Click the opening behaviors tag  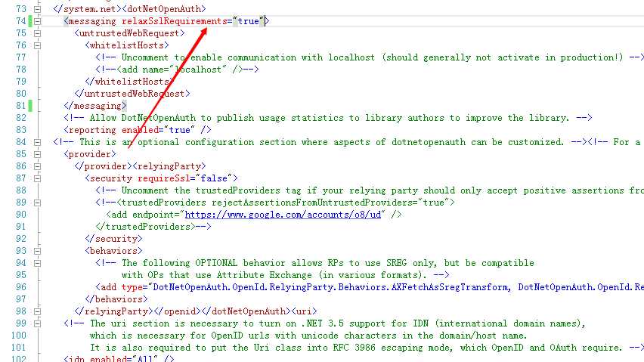[114, 251]
